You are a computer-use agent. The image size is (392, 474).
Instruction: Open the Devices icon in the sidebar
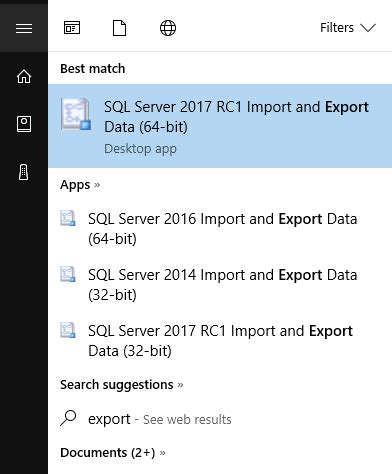(x=24, y=172)
